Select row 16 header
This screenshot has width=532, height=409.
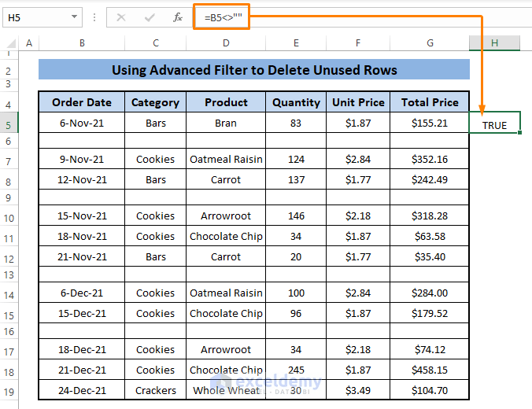tap(9, 331)
